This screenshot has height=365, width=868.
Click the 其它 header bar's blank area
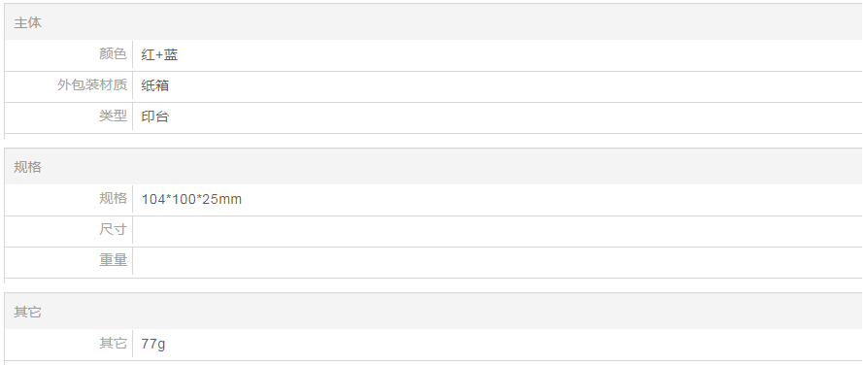pyautogui.click(x=451, y=313)
